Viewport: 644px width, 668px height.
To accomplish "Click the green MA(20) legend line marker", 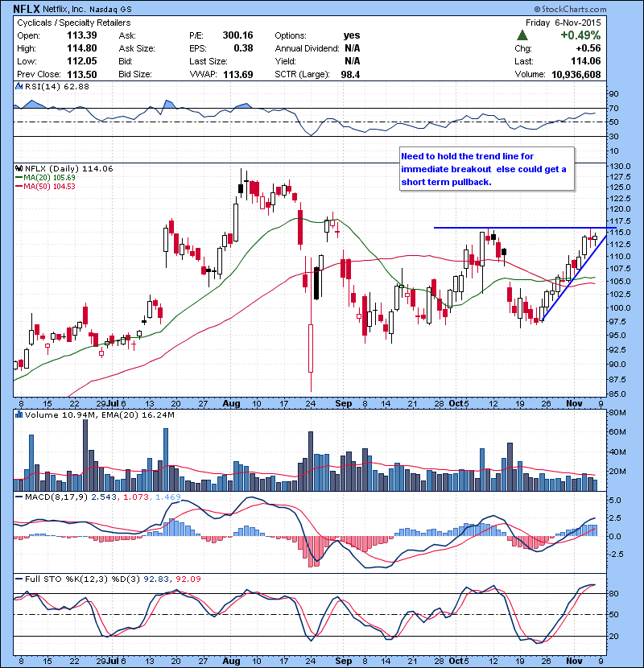I will [x=19, y=178].
